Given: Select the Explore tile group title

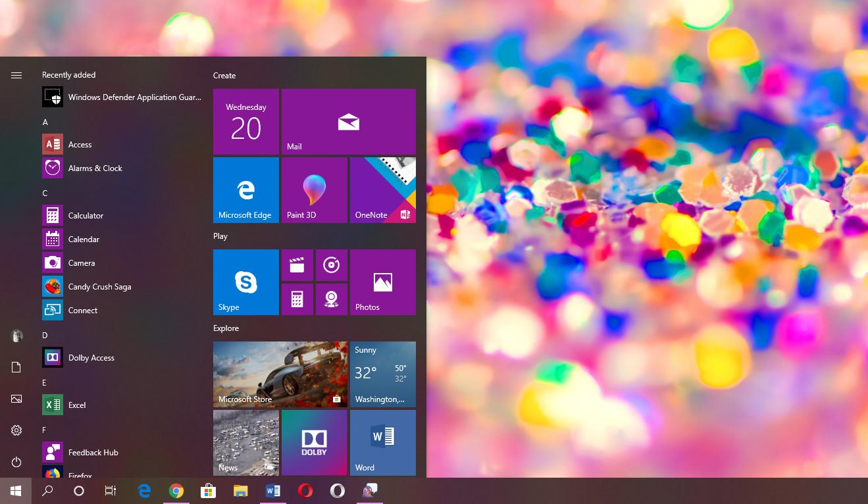Looking at the screenshot, I should click(226, 328).
